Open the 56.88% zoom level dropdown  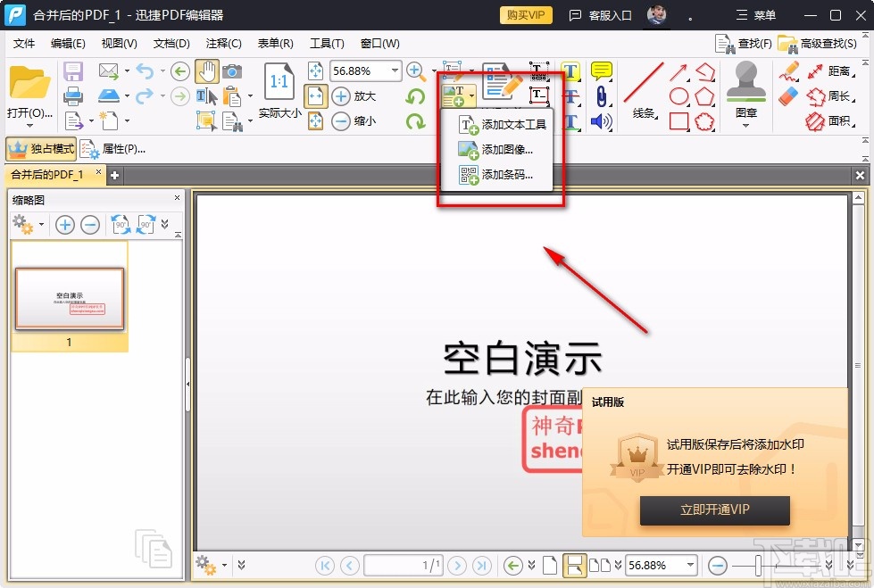[x=393, y=70]
